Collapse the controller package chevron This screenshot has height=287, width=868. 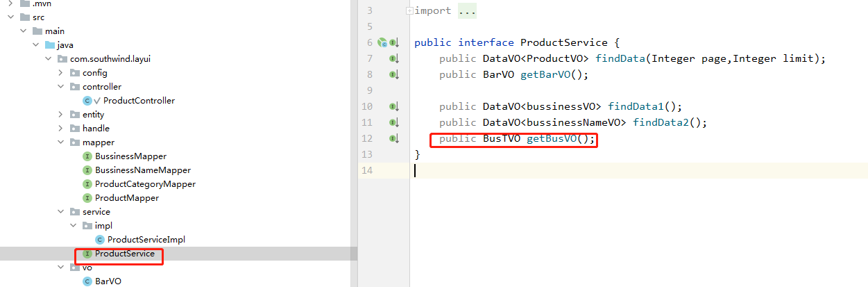coord(61,87)
